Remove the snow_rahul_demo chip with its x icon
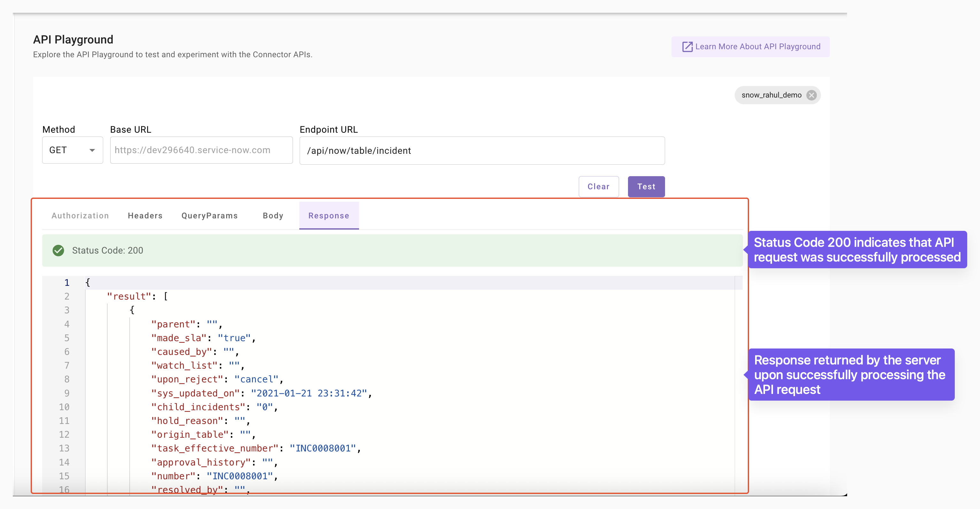Image resolution: width=980 pixels, height=509 pixels. pos(811,95)
